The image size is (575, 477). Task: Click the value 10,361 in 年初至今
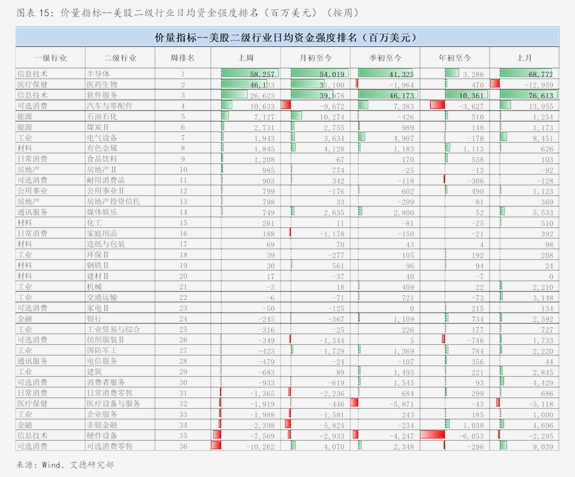(471, 96)
